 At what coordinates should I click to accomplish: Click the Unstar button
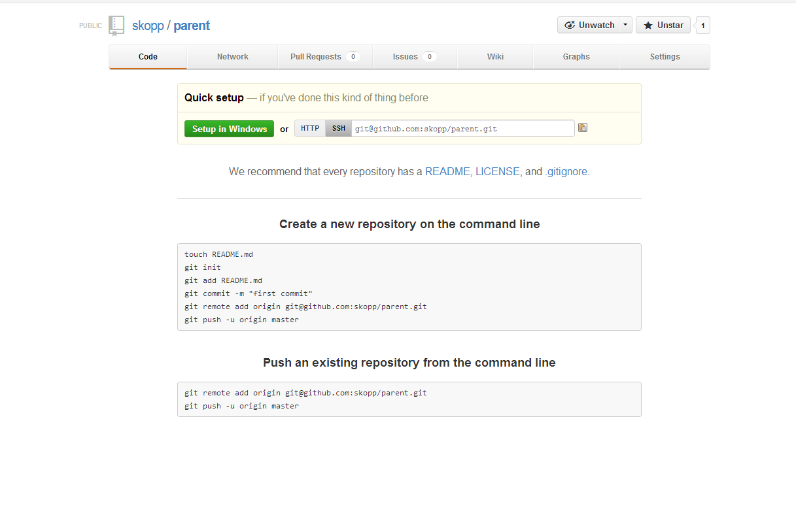[x=663, y=25]
